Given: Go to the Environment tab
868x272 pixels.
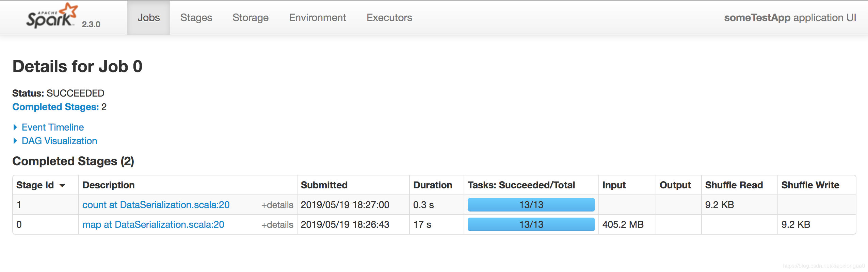Looking at the screenshot, I should pos(317,18).
